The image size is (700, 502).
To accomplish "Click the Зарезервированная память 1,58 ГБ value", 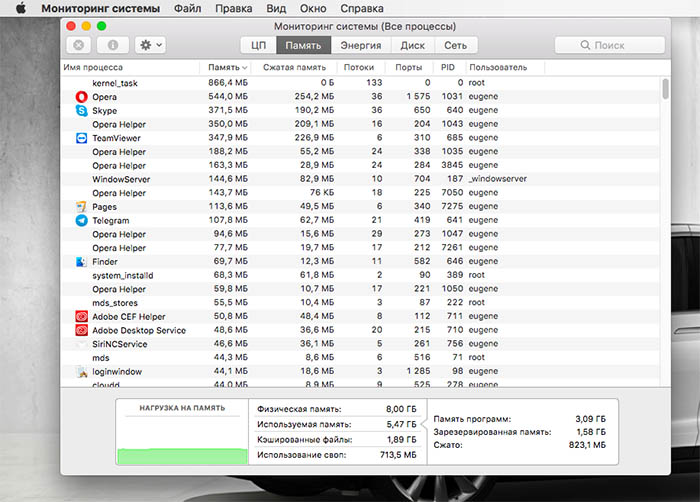I will pyautogui.click(x=591, y=432).
